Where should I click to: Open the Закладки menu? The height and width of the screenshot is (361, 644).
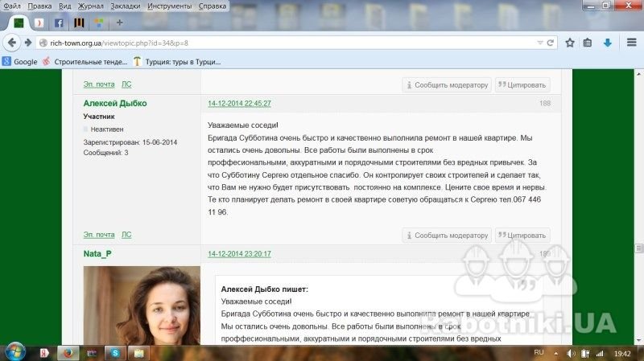123,6
